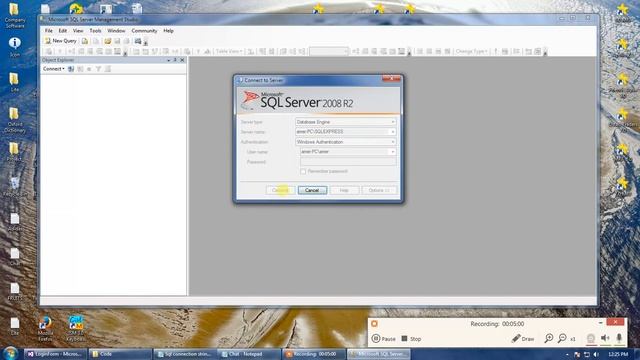Open the Tools menu

click(95, 31)
